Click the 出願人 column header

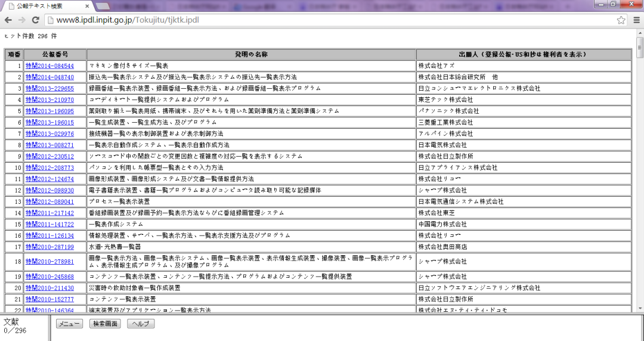point(524,54)
